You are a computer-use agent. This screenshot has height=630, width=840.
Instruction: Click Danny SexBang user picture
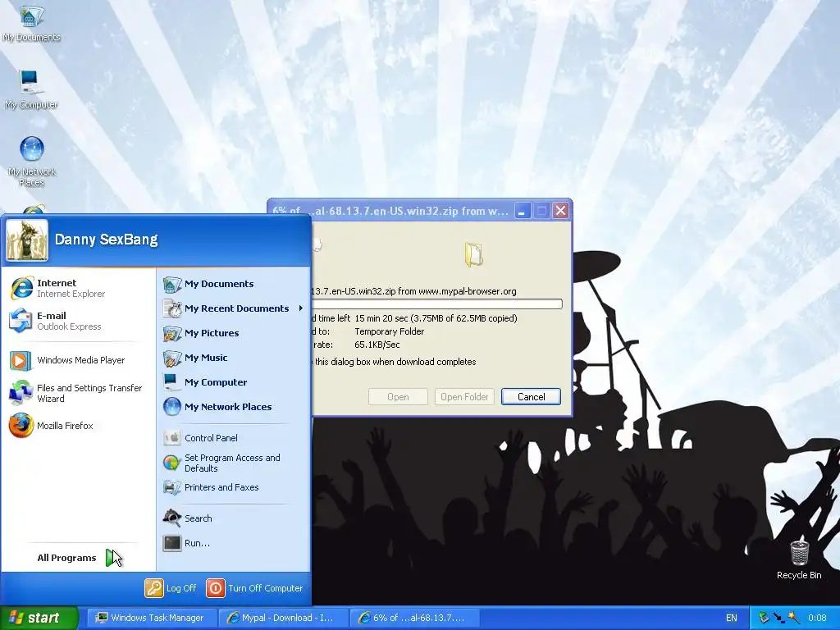pyautogui.click(x=27, y=240)
